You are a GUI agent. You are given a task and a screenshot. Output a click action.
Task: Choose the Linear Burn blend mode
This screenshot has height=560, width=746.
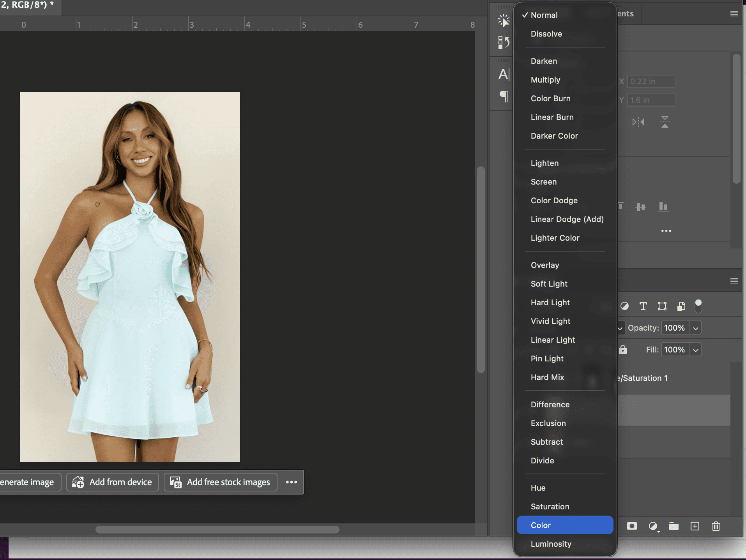[x=565, y=117]
